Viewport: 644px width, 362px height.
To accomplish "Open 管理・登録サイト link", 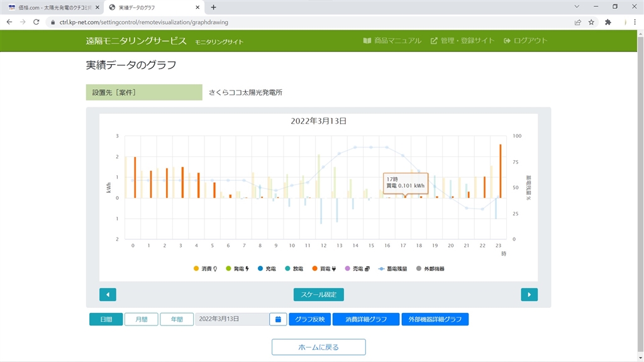I will point(462,41).
